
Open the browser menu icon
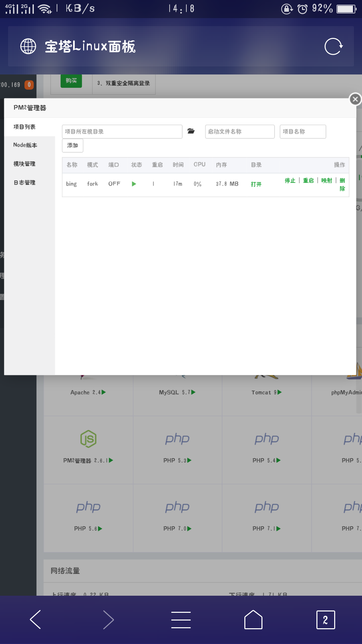point(181,620)
